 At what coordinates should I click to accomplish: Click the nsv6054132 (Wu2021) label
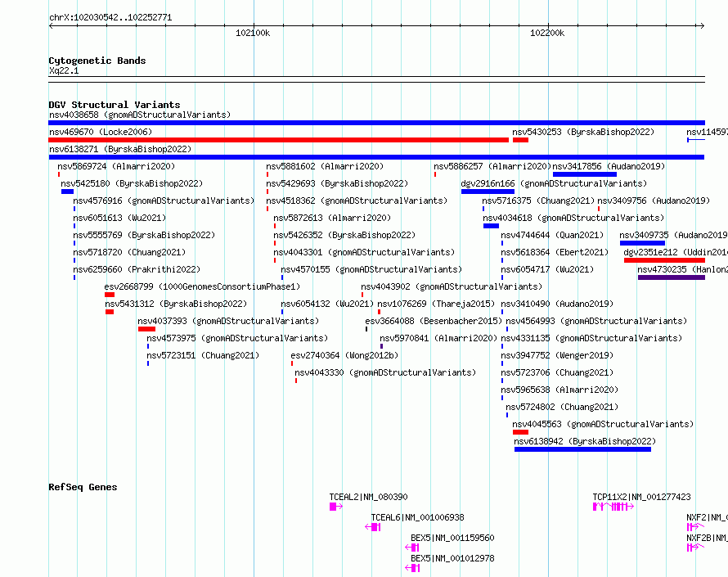point(327,304)
